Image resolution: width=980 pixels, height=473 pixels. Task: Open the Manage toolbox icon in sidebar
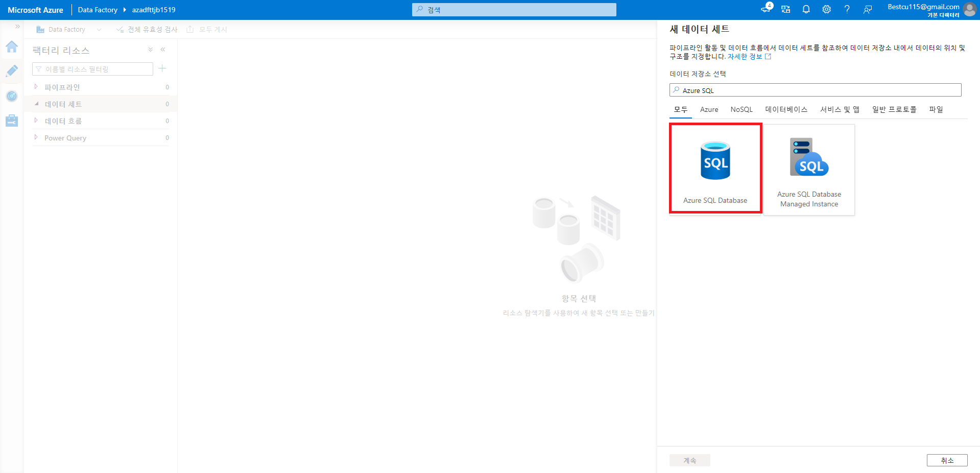click(x=12, y=121)
